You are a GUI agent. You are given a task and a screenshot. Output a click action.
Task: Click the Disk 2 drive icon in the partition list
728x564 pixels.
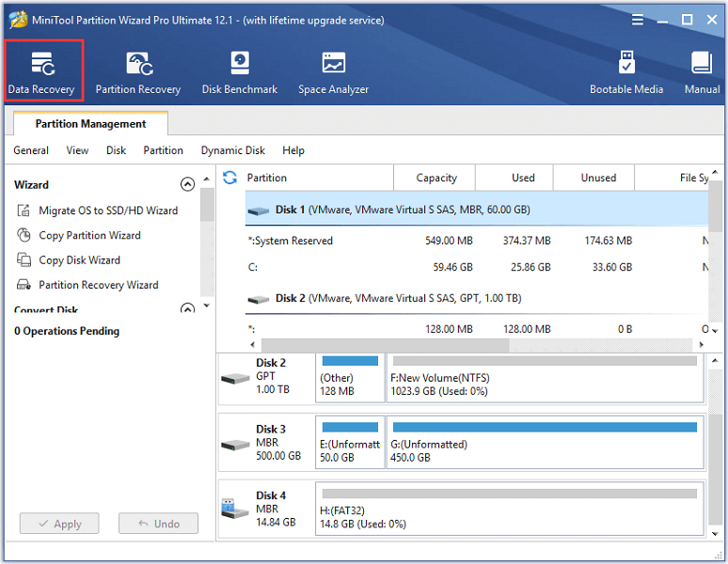[x=258, y=299]
